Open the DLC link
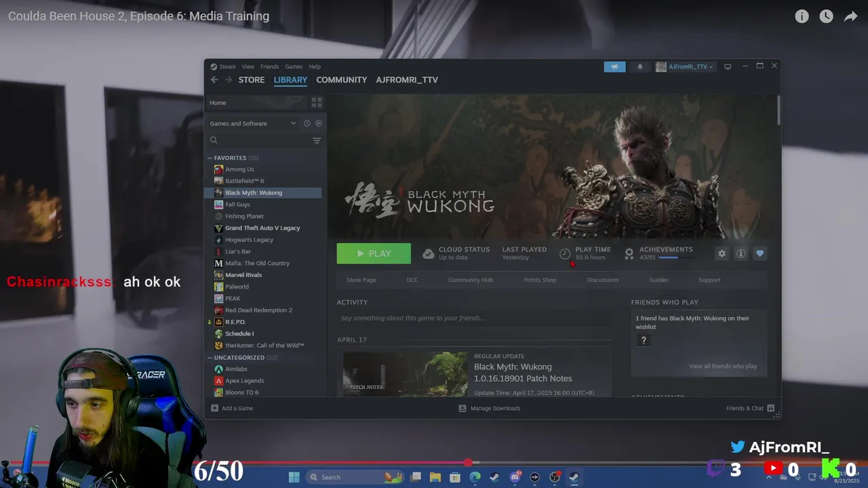This screenshot has width=868, height=488. (412, 280)
